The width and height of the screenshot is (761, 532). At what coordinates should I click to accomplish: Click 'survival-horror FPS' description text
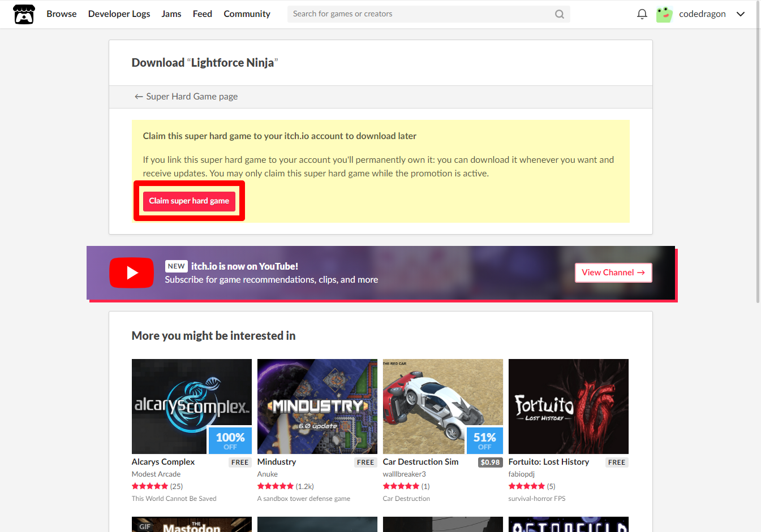537,499
